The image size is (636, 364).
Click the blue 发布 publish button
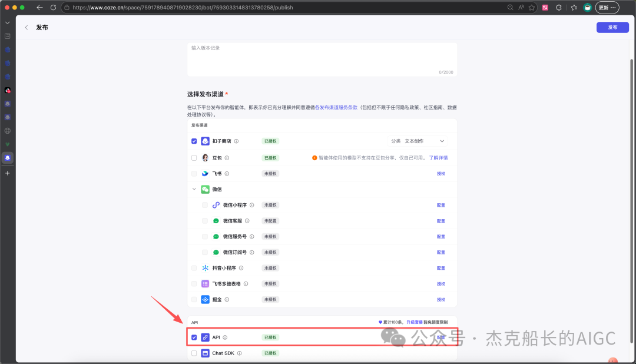(612, 27)
